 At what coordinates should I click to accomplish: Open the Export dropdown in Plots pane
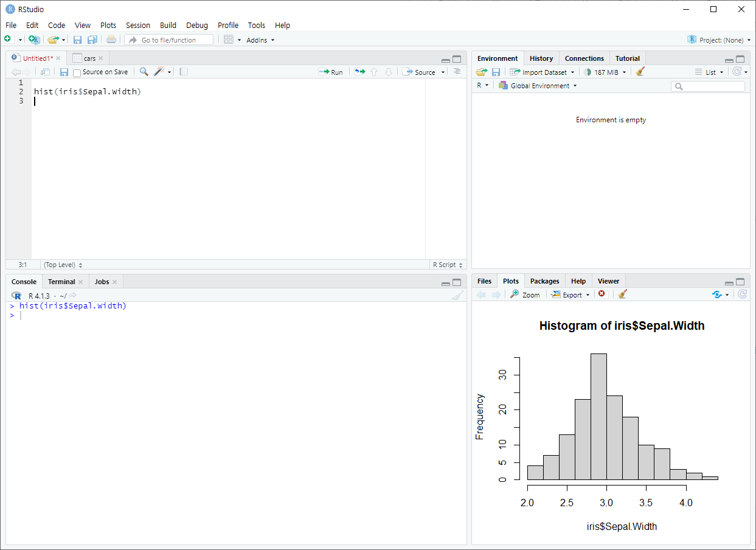coord(570,295)
